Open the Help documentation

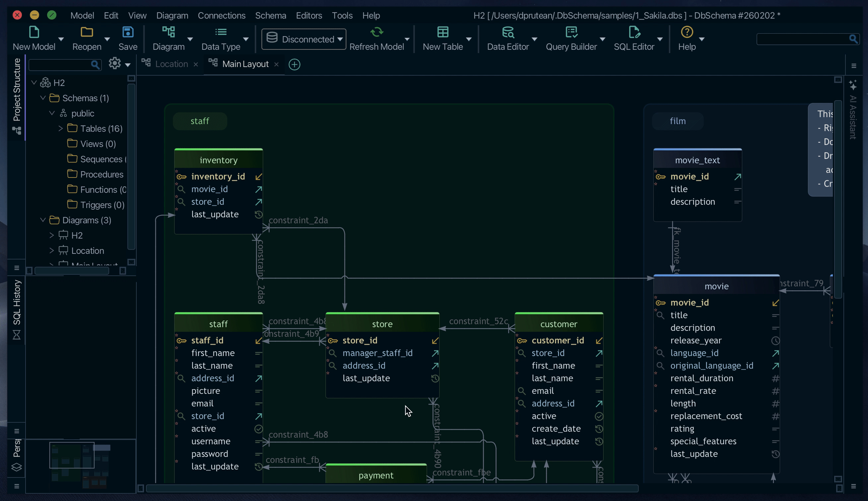[687, 38]
